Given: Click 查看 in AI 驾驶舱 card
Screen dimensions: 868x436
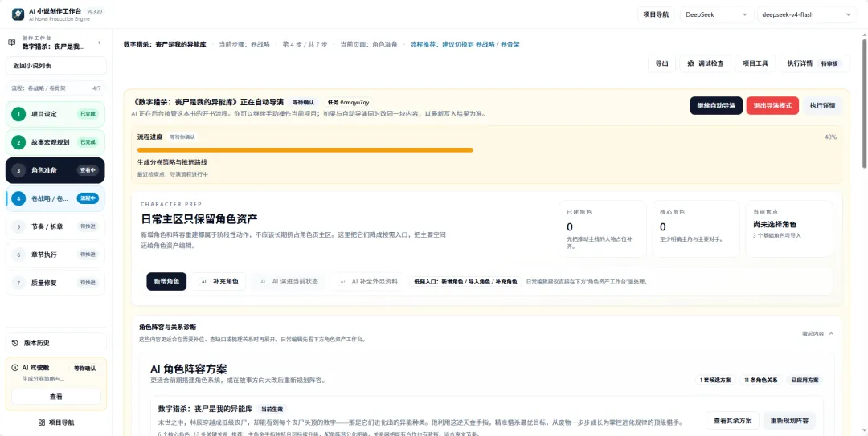Looking at the screenshot, I should coord(56,397).
